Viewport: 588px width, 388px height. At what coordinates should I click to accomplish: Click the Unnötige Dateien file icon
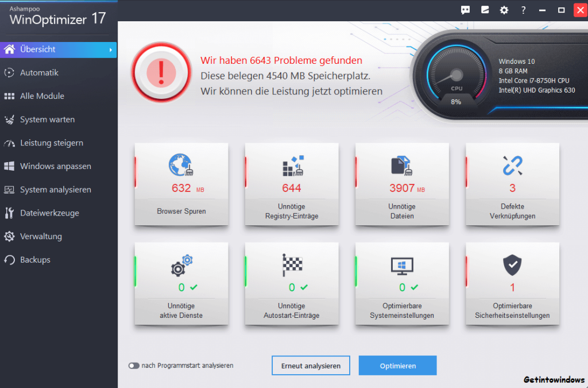coord(401,166)
